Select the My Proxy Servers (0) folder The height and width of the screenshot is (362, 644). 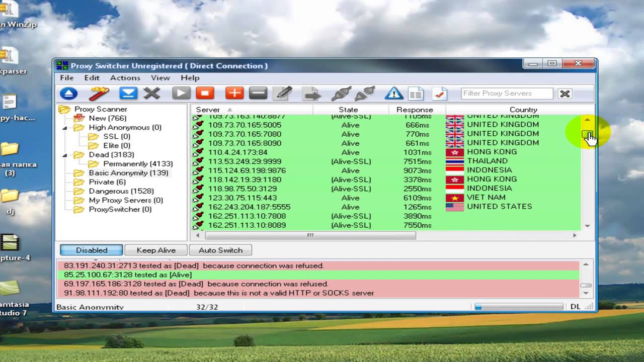[x=126, y=200]
